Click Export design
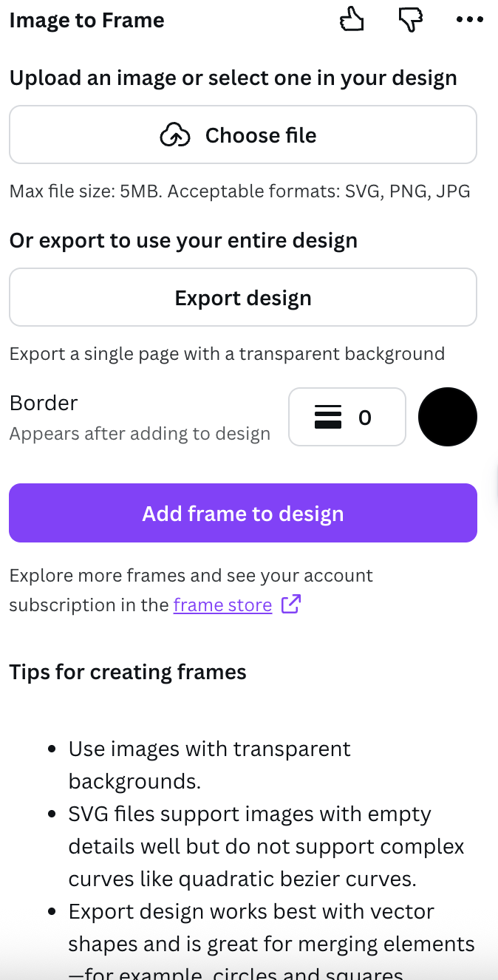 pos(243,297)
